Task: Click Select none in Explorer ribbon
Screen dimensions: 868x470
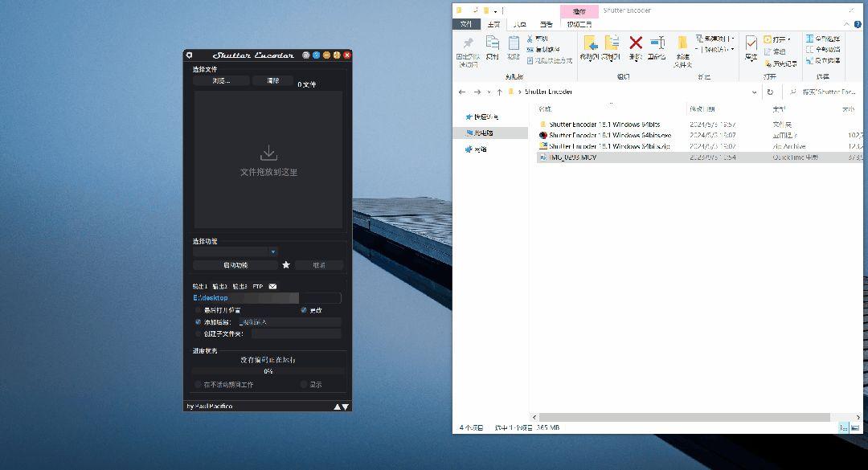Action: click(x=823, y=49)
